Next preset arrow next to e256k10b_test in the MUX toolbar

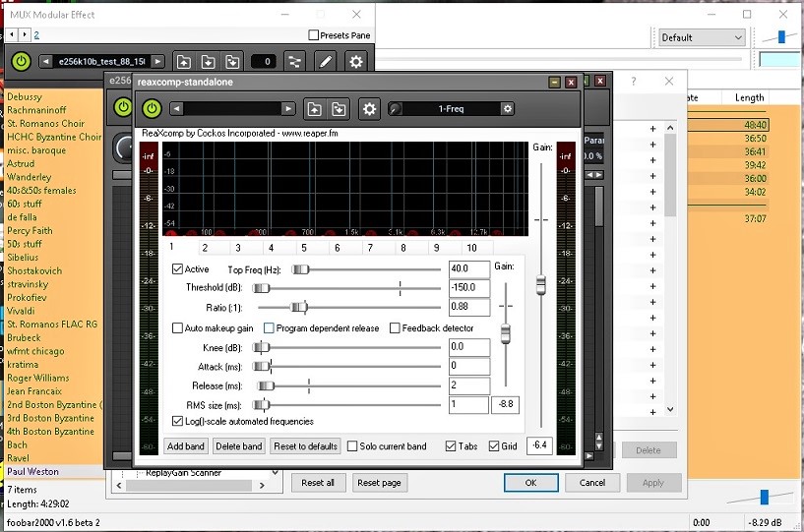[157, 62]
